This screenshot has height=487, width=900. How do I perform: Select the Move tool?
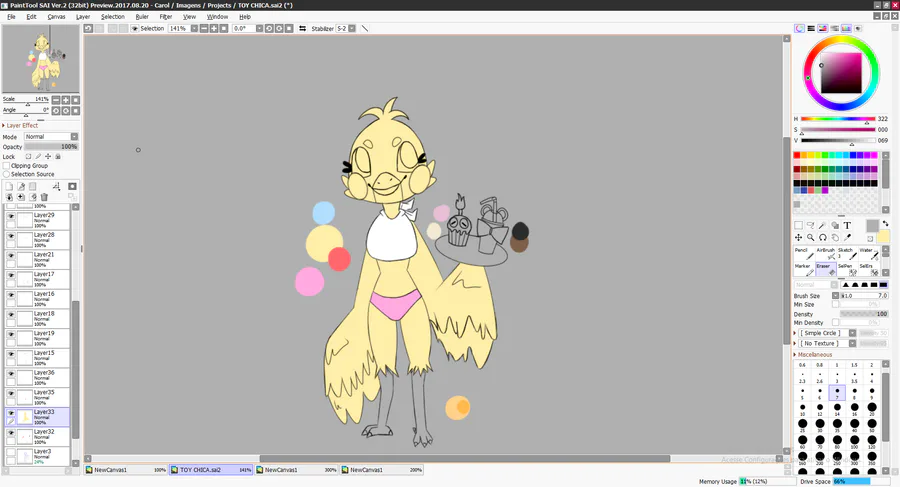click(798, 237)
